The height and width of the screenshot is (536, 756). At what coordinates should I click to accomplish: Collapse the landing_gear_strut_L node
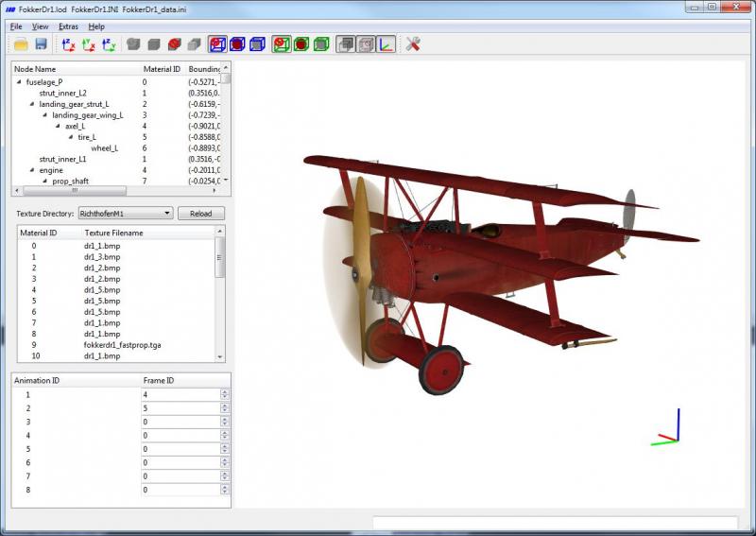pyautogui.click(x=32, y=104)
